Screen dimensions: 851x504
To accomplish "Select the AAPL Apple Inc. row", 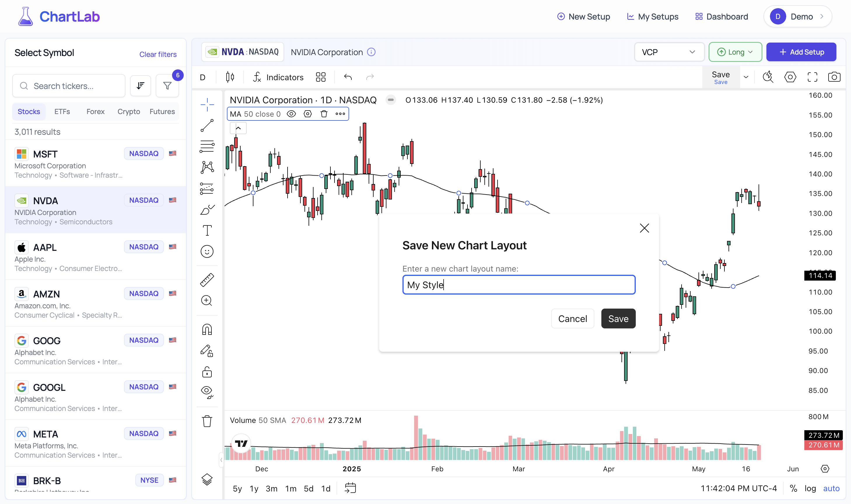I will 95,256.
